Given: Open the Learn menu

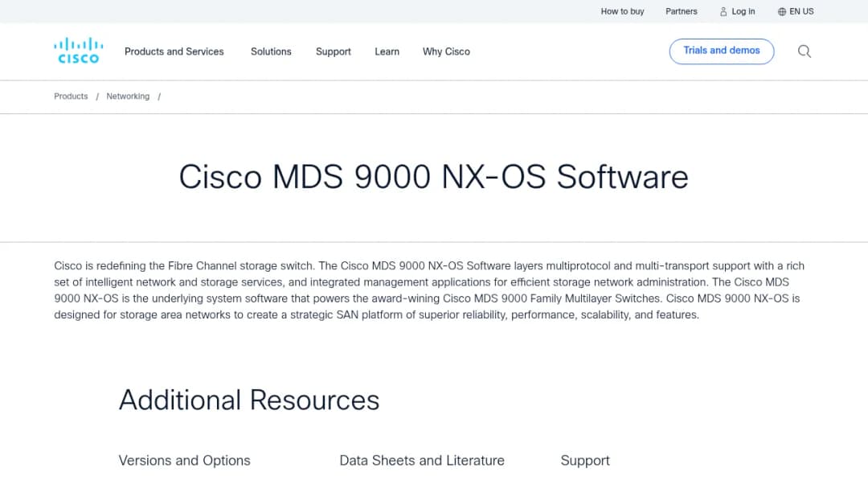Looking at the screenshot, I should coord(387,51).
